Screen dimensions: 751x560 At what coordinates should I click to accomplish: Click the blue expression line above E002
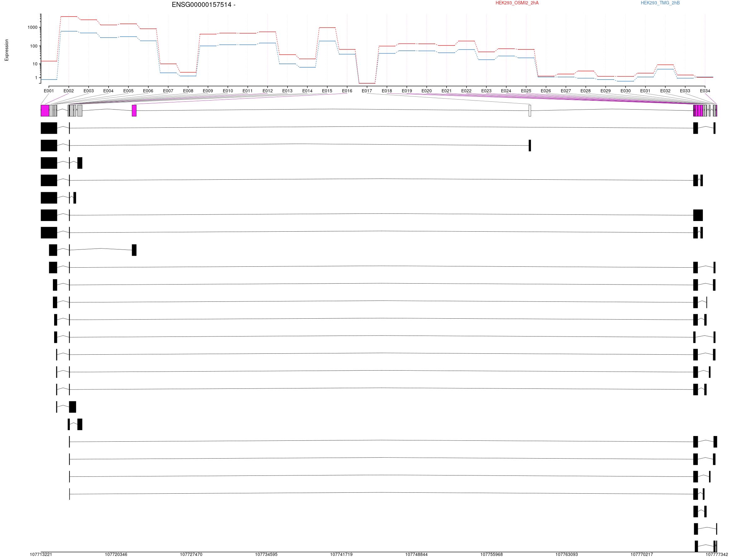click(x=69, y=31)
